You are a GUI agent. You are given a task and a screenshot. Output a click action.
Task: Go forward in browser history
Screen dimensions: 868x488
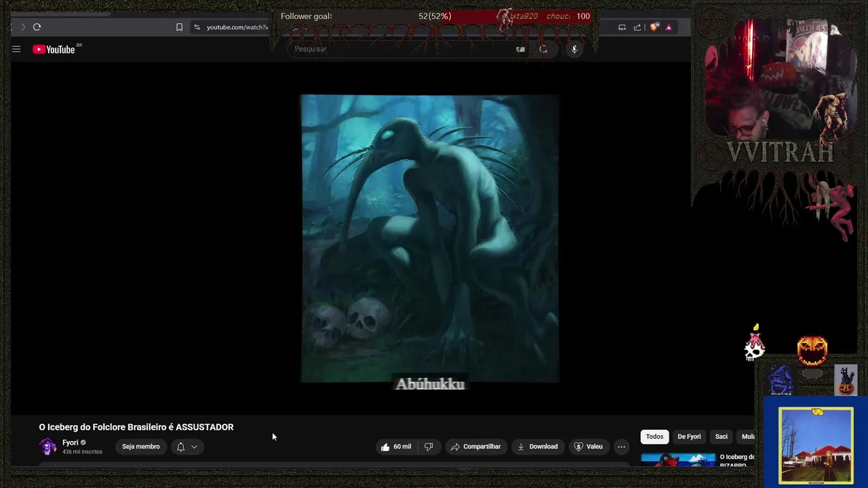pos(22,27)
